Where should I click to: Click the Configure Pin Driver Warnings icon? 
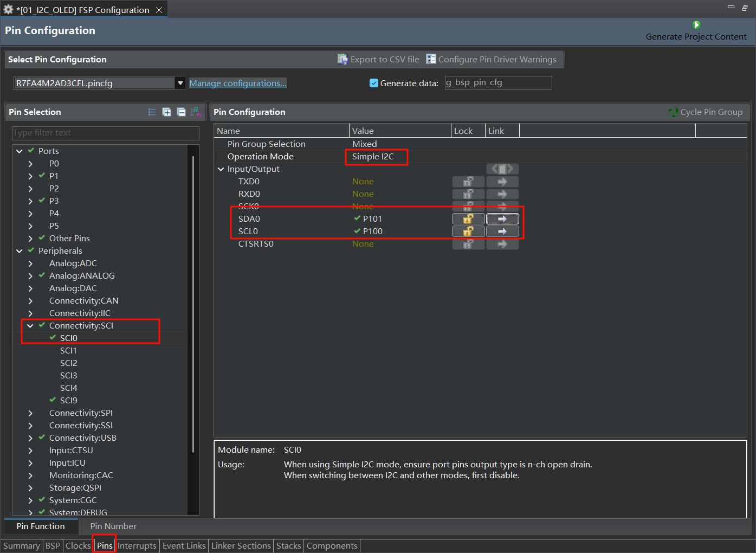point(431,59)
